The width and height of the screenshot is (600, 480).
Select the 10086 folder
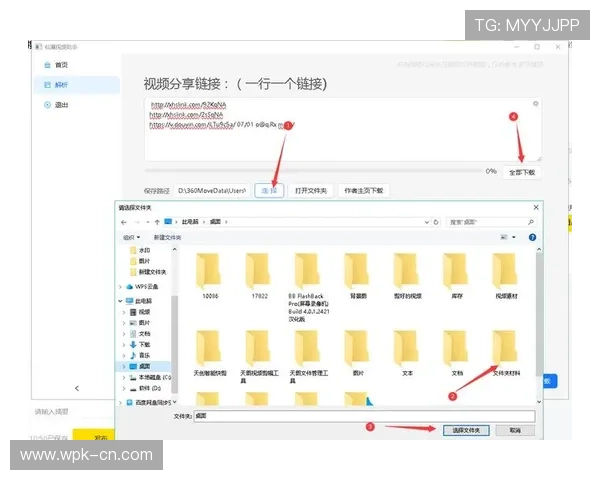pyautogui.click(x=210, y=276)
